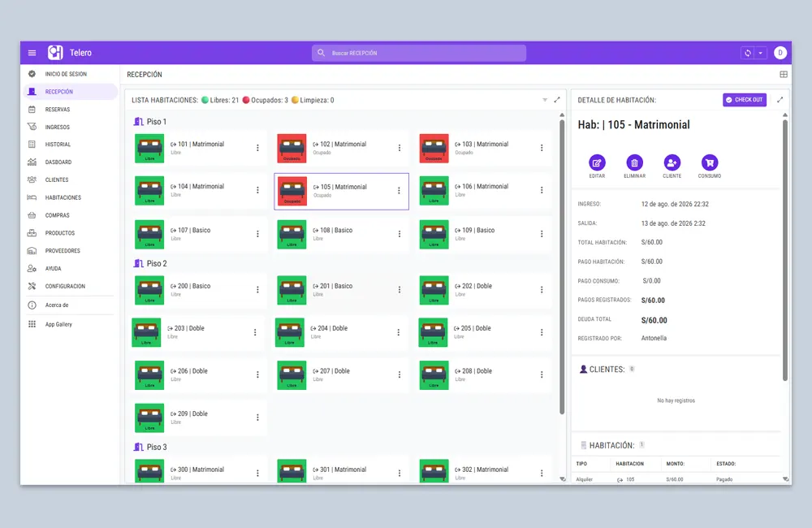Open Configuracion in sidebar
Screen dimensions: 812x528
pyautogui.click(x=70, y=286)
